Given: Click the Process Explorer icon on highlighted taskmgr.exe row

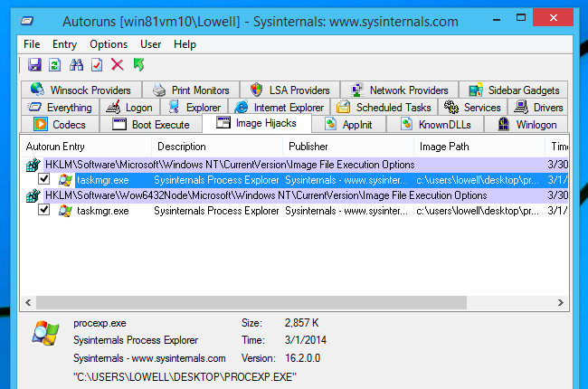Looking at the screenshot, I should coord(65,180).
